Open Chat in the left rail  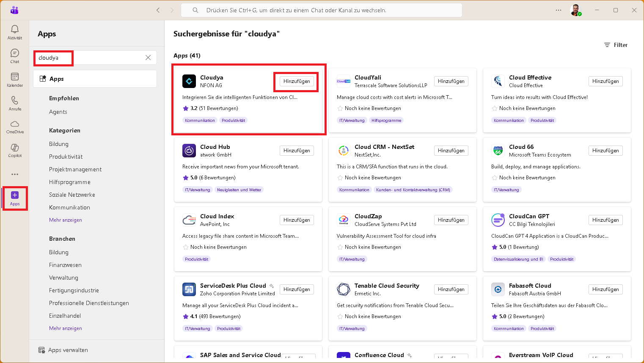[15, 55]
